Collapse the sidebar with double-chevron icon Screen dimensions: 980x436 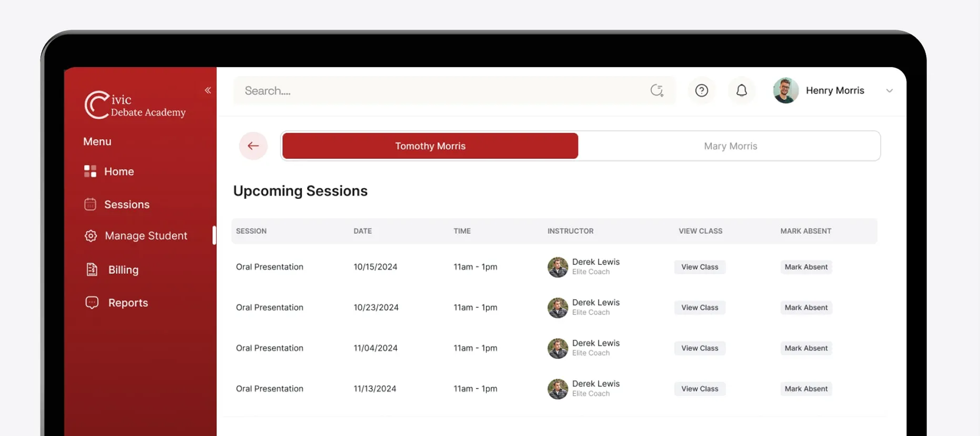click(x=208, y=90)
